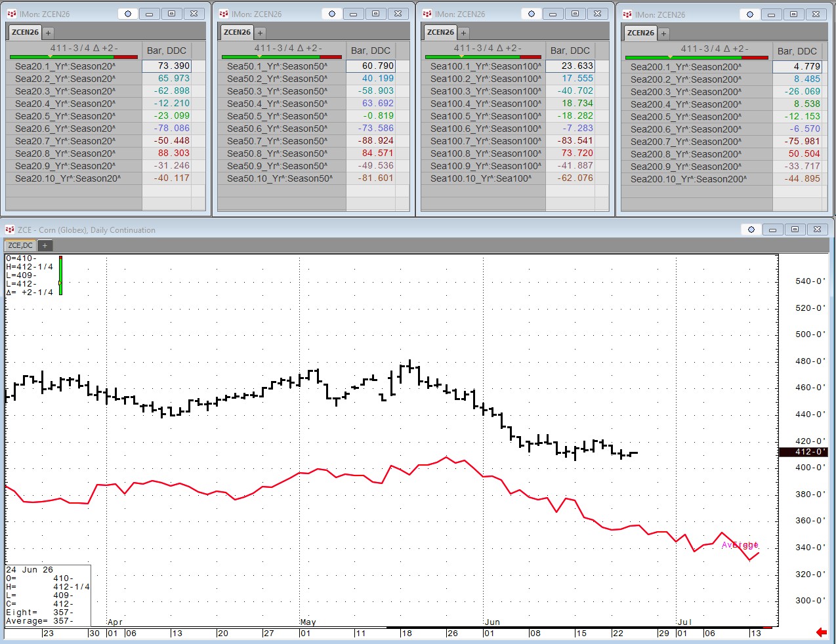Viewport: 836px width, 644px height.
Task: Click Bar, DDC column header in Season50 monitor
Action: [371, 50]
